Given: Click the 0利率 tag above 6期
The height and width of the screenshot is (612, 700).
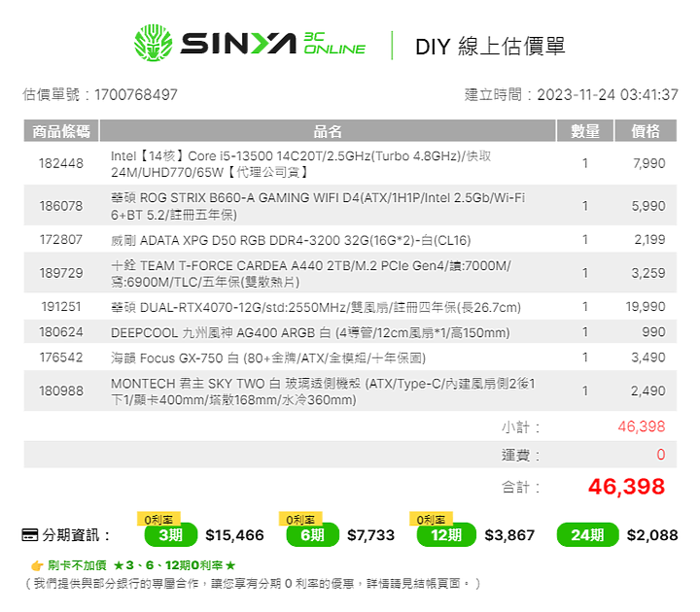Looking at the screenshot, I should click(300, 519).
